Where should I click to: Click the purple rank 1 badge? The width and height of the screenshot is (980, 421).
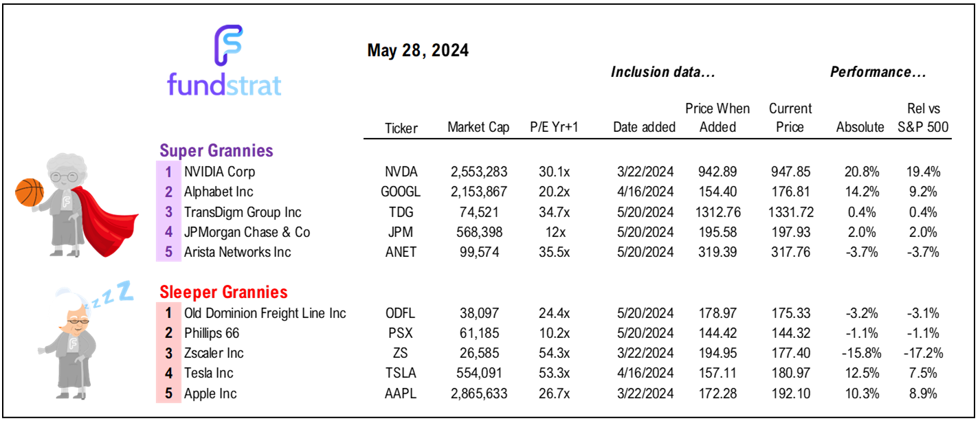(x=168, y=172)
